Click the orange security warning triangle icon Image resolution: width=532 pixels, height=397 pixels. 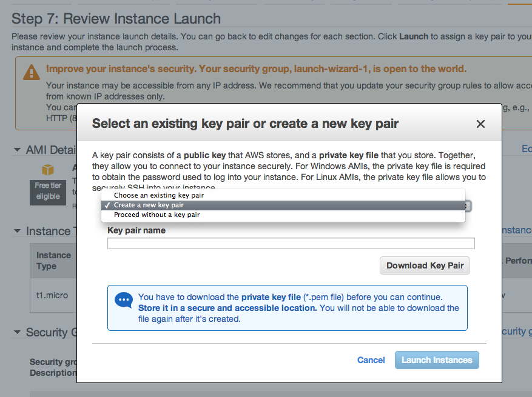[32, 72]
